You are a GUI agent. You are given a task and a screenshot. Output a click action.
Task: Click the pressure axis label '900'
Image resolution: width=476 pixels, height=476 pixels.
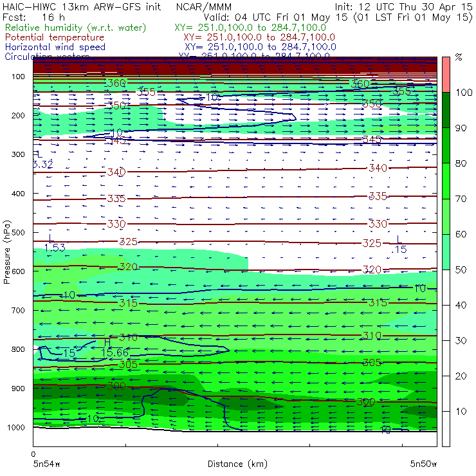click(x=18, y=389)
